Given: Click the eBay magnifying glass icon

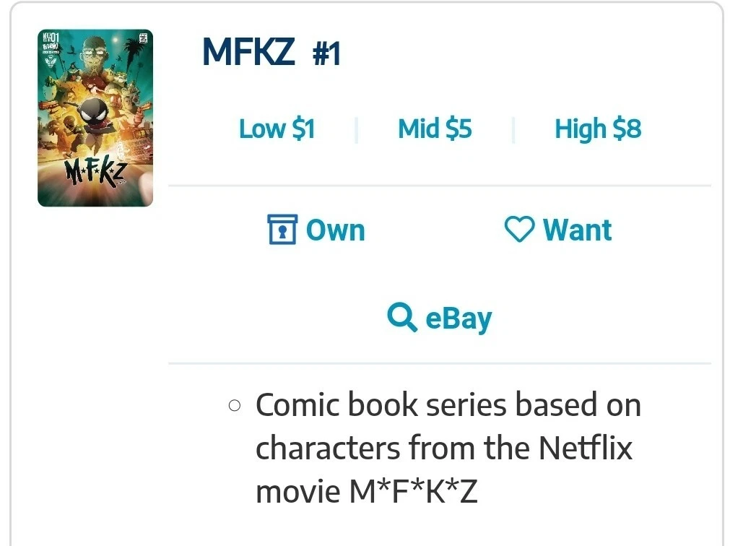Looking at the screenshot, I should coord(401,317).
